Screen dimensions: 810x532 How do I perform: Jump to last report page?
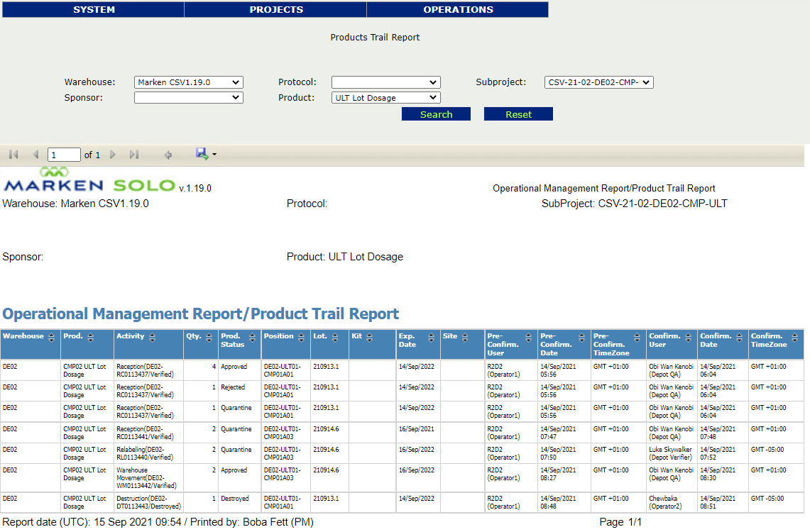[134, 155]
